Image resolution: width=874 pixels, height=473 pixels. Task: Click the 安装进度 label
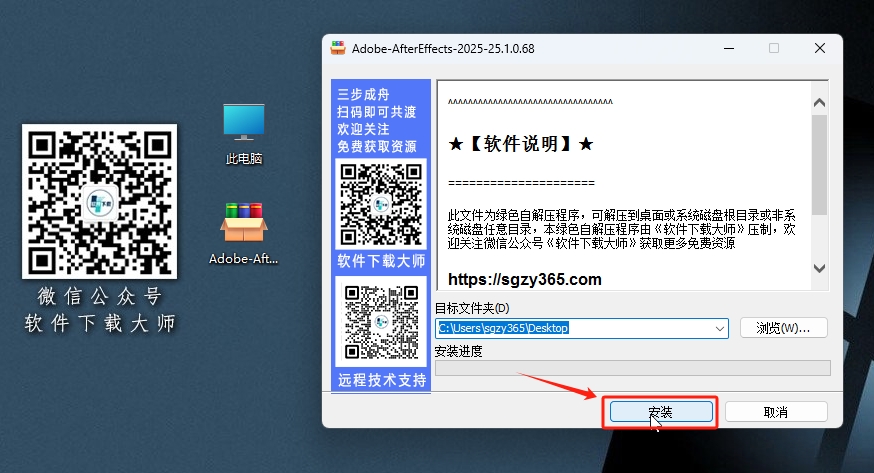458,351
